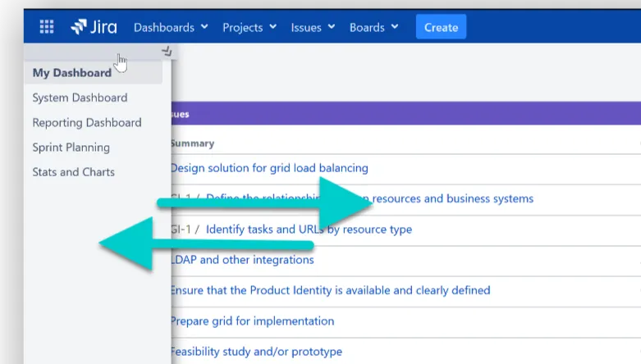641x364 pixels.
Task: Expand the Issues dropdown menu
Action: 313,27
